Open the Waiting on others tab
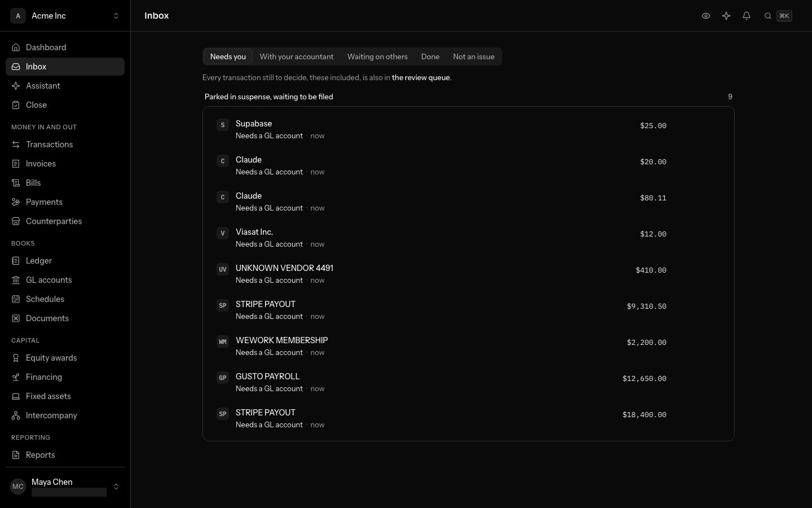This screenshot has height=508, width=812. pyautogui.click(x=377, y=56)
